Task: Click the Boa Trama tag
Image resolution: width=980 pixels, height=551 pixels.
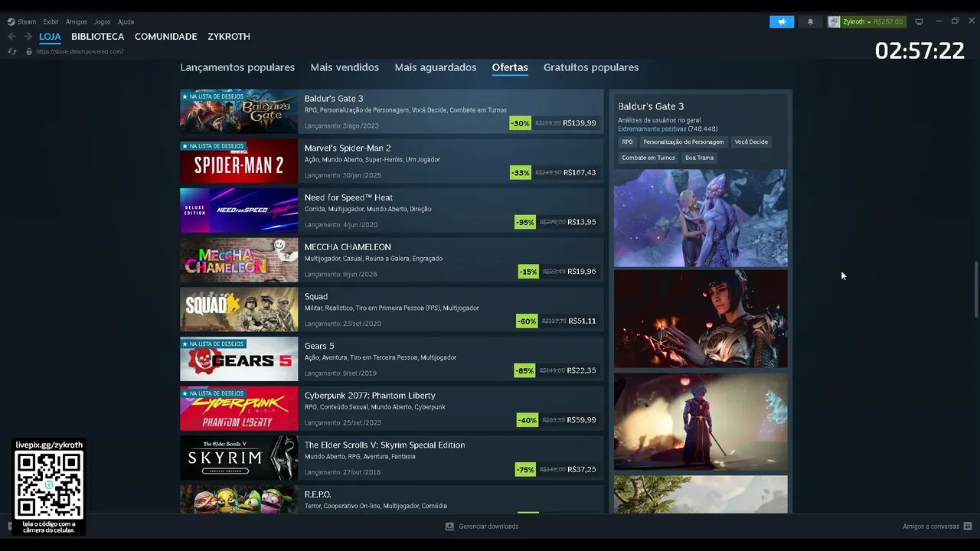Action: coord(700,158)
